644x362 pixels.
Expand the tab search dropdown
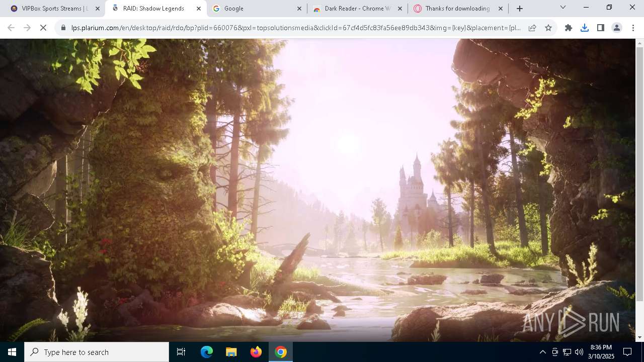[563, 7]
